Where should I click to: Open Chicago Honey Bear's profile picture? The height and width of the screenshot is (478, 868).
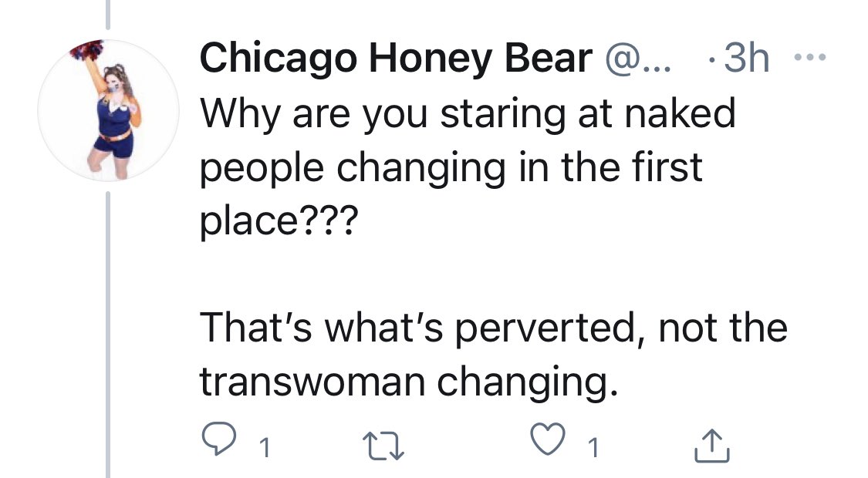(108, 110)
